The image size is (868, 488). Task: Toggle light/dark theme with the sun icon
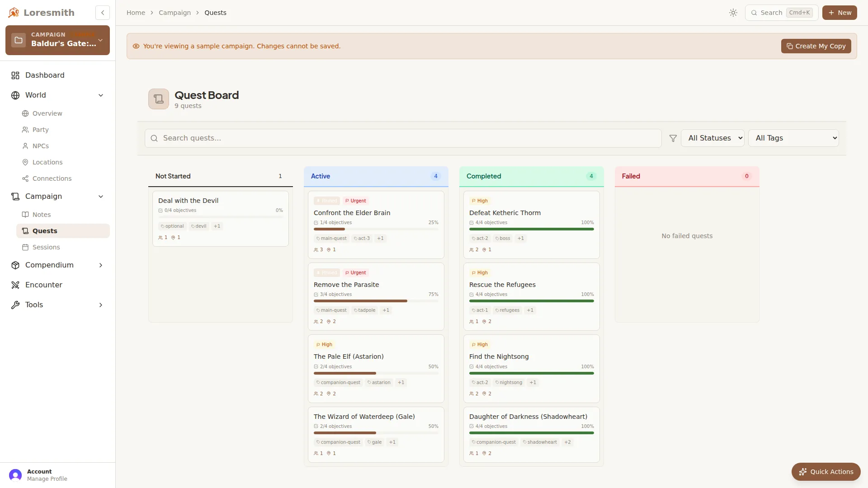click(x=733, y=13)
